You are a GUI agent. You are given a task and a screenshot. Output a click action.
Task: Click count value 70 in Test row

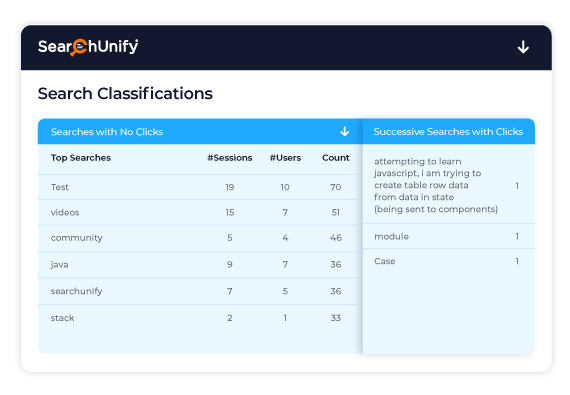coord(336,187)
